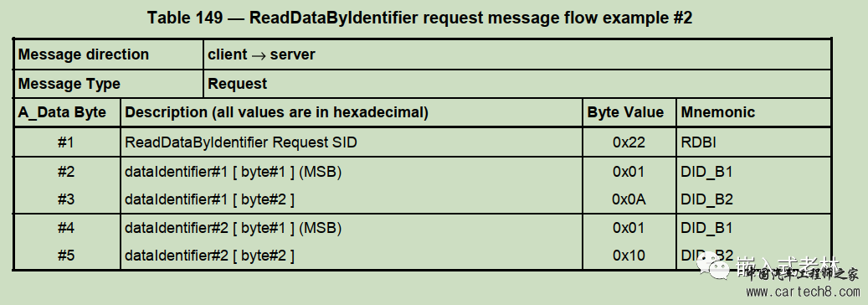Select the 'Request' value cell
Screen dimensions: 868x305
pos(517,84)
